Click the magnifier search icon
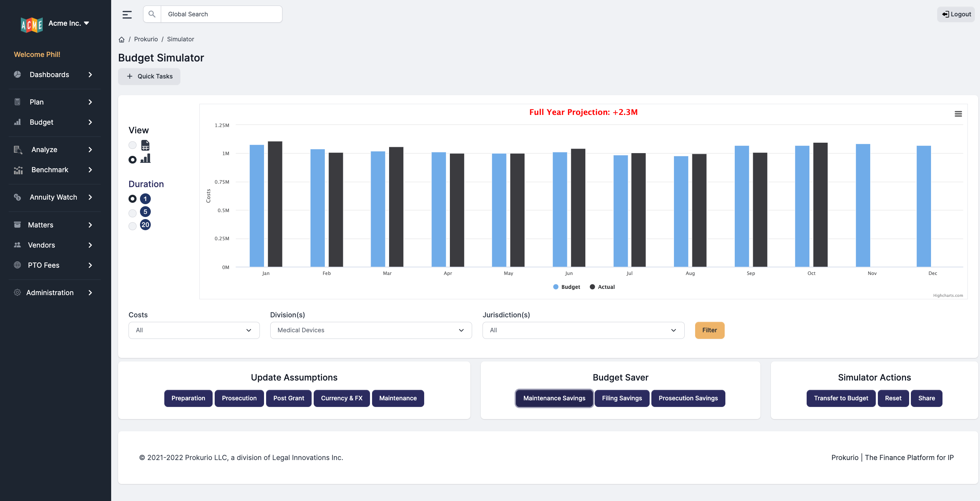The width and height of the screenshot is (980, 501). tap(152, 14)
